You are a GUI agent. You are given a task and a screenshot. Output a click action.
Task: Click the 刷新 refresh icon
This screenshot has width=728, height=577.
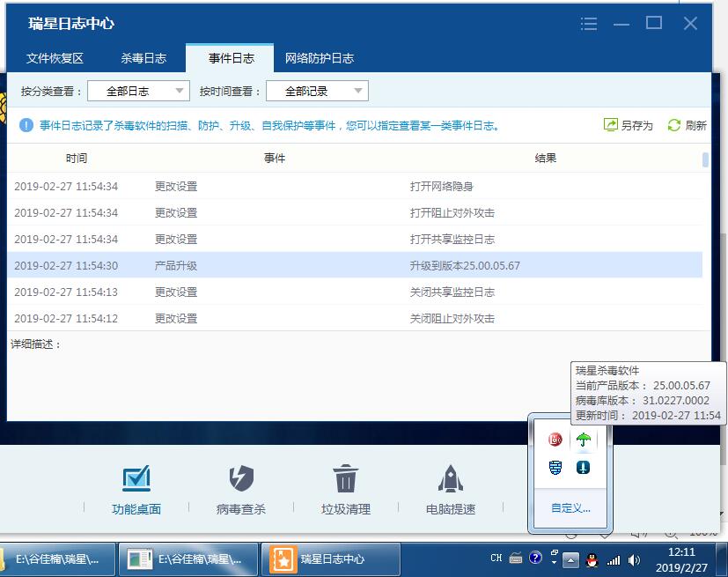pyautogui.click(x=673, y=125)
